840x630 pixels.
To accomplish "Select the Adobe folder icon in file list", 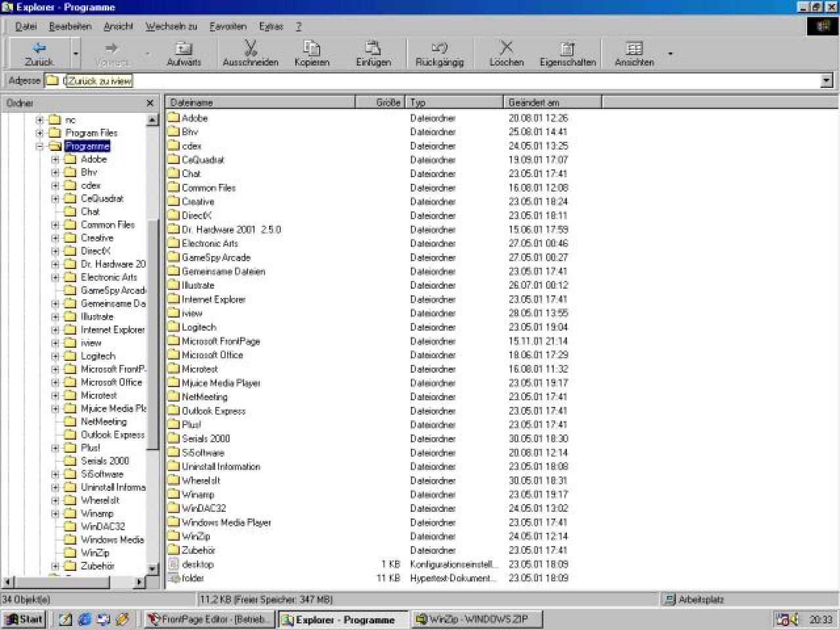I will [173, 118].
